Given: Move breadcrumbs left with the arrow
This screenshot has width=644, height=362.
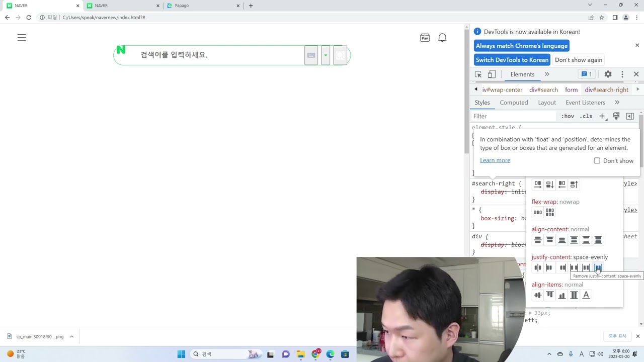Looking at the screenshot, I should coord(476,89).
